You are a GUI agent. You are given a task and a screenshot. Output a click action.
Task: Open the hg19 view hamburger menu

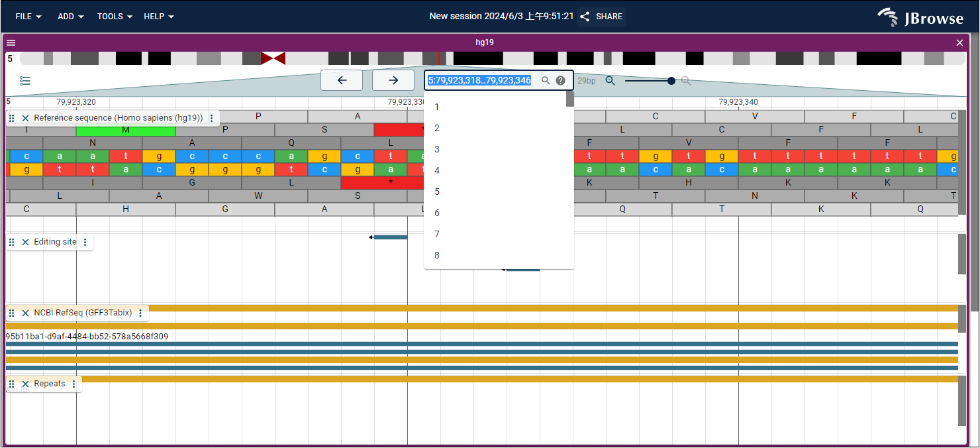(x=11, y=42)
